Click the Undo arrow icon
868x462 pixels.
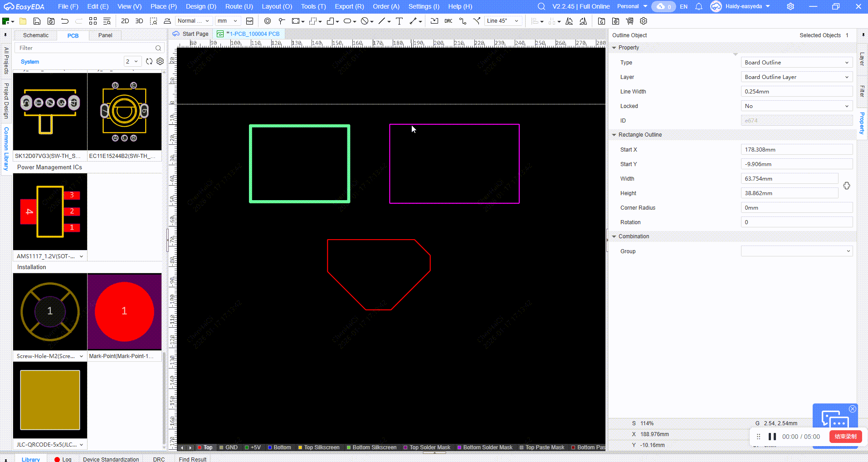click(65, 21)
